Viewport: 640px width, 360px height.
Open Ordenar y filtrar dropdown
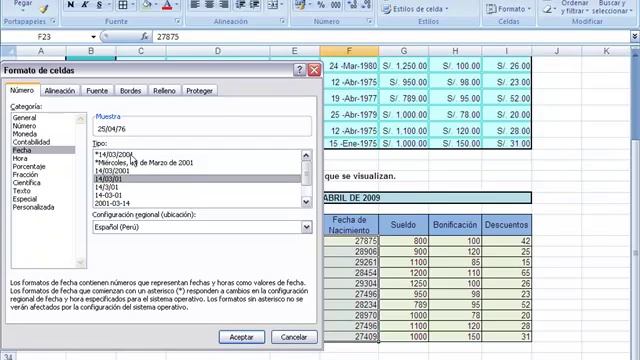(574, 7)
